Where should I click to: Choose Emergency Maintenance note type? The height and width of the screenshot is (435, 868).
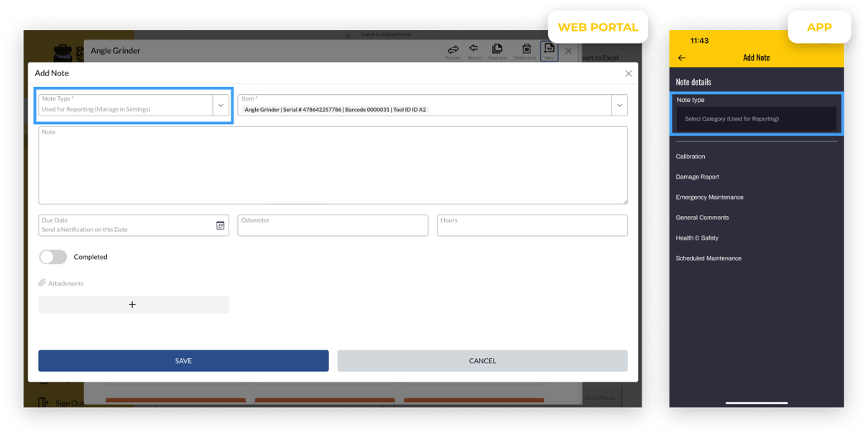coord(709,197)
